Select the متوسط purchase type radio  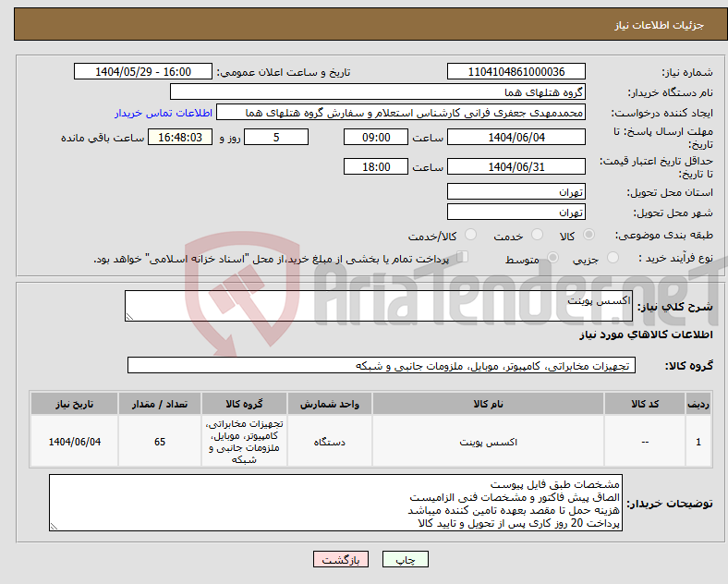click(x=552, y=257)
